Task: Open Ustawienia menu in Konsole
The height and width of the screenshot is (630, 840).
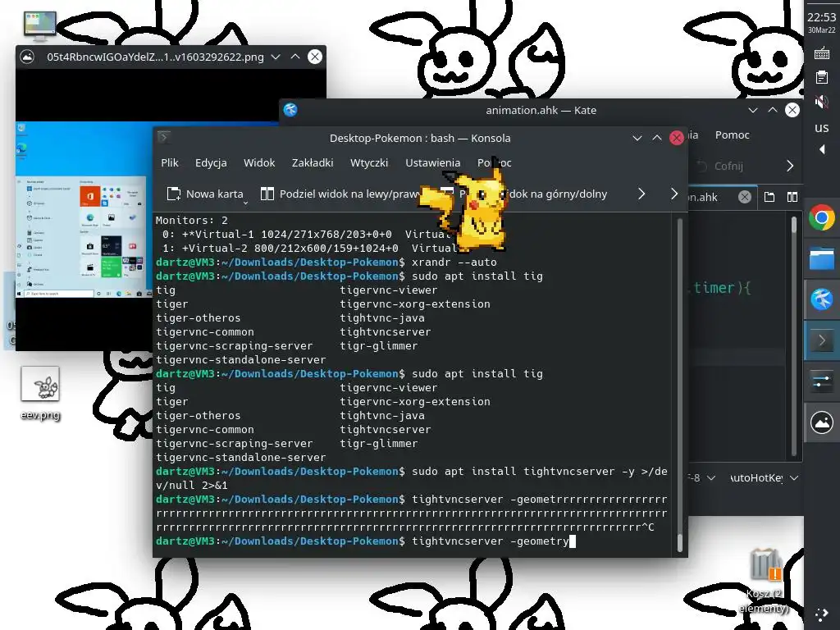Action: point(433,163)
